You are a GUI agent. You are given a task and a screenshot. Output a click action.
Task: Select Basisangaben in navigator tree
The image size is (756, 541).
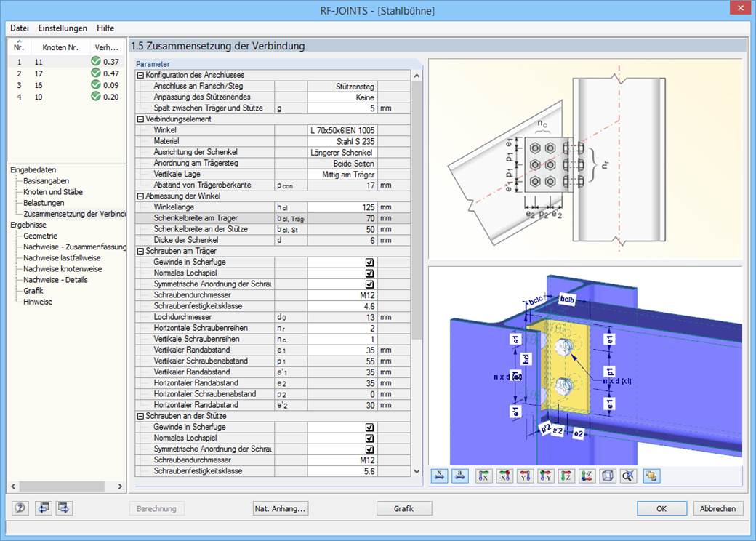point(47,181)
